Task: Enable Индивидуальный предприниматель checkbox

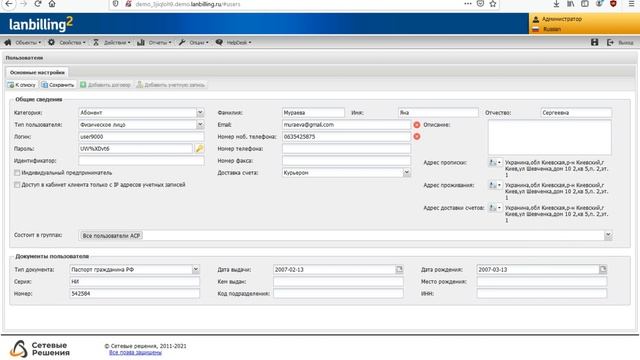Action: pos(17,173)
